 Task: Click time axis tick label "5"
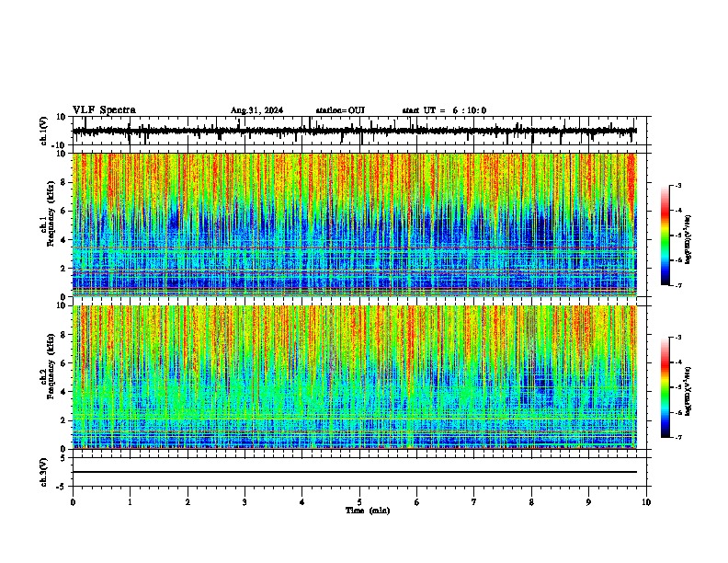point(359,502)
